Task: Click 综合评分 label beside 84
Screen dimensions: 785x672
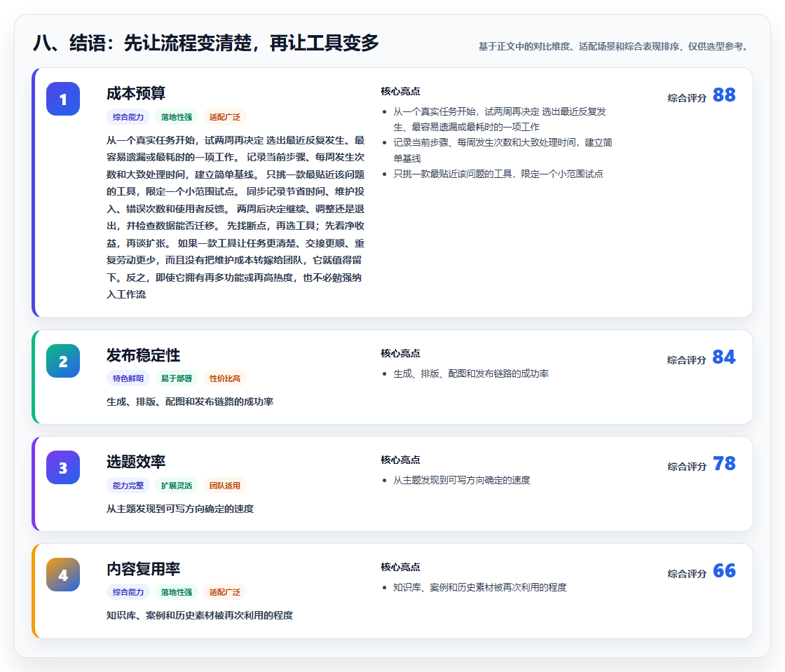Action: pos(687,359)
